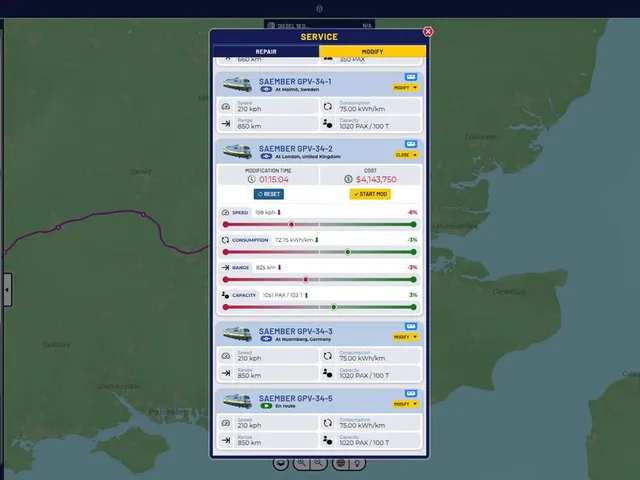
Task: Click the blue wagon icon on GPV-34-5
Action: (411, 393)
